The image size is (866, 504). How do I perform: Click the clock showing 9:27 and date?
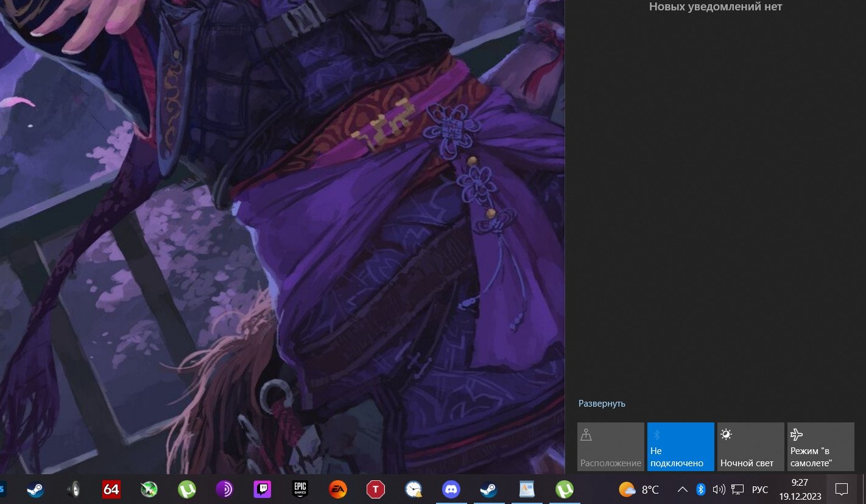(800, 489)
